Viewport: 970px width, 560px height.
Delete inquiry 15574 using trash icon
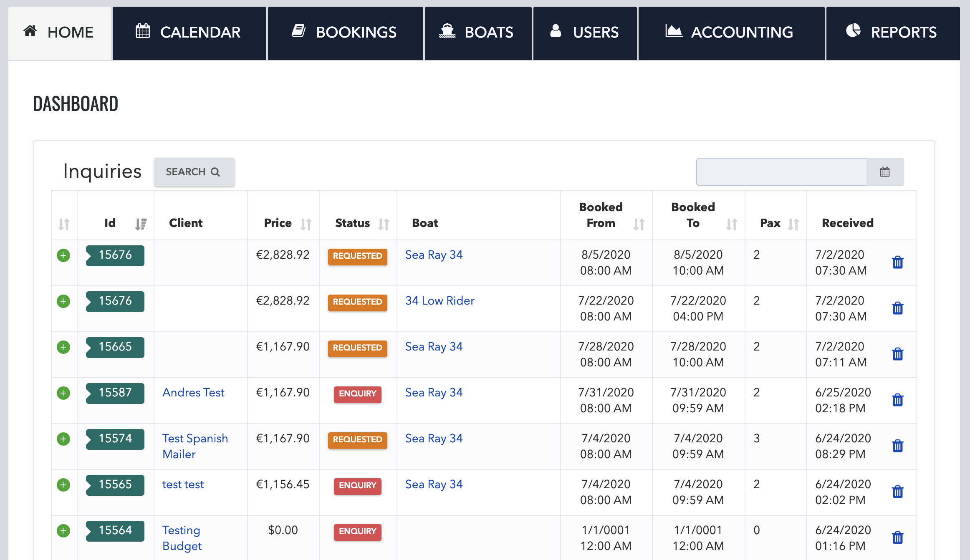[x=897, y=446]
